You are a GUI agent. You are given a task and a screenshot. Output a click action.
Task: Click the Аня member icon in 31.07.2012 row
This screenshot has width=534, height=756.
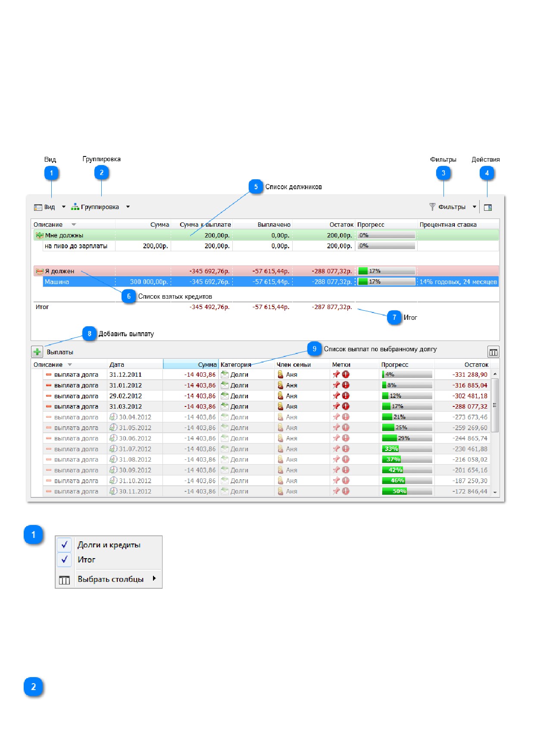[281, 449]
